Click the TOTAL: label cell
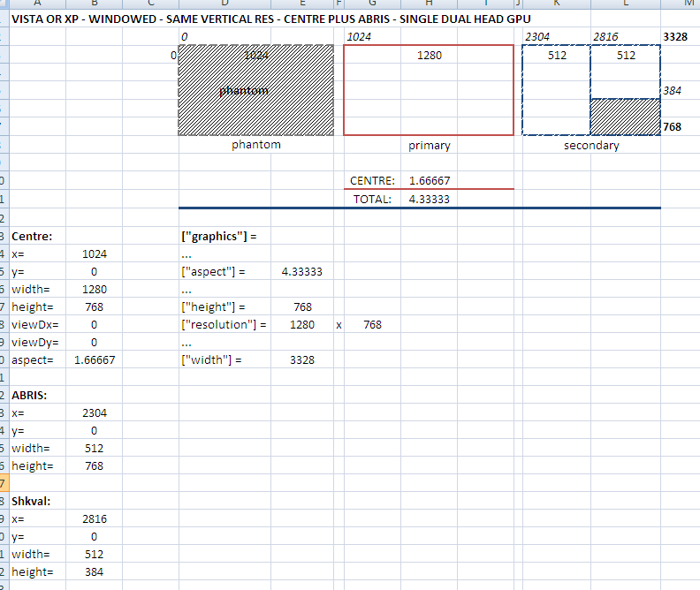Viewport: 700px width, 590px height. click(x=372, y=199)
